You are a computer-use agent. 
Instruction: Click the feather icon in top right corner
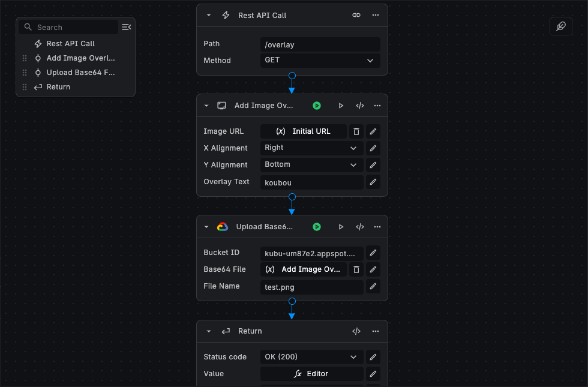(561, 26)
